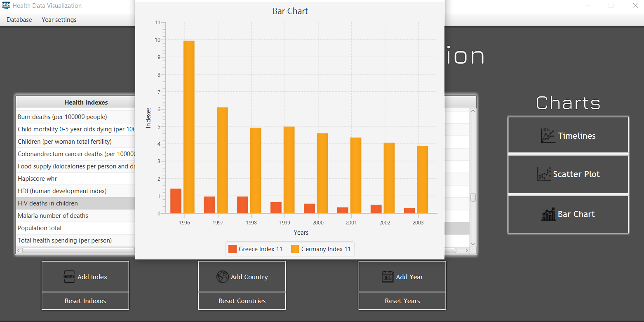Image resolution: width=644 pixels, height=322 pixels.
Task: Open the Database menu
Action: [x=19, y=19]
